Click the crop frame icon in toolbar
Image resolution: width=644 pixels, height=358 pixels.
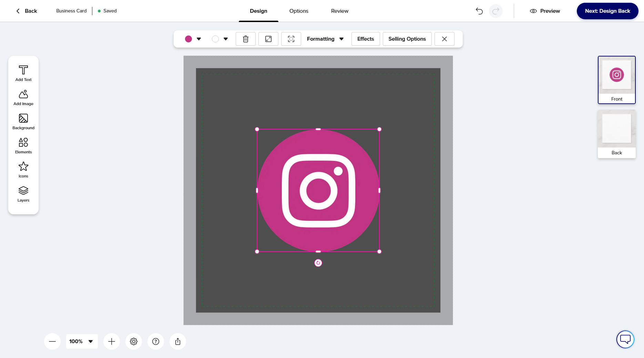click(x=291, y=39)
